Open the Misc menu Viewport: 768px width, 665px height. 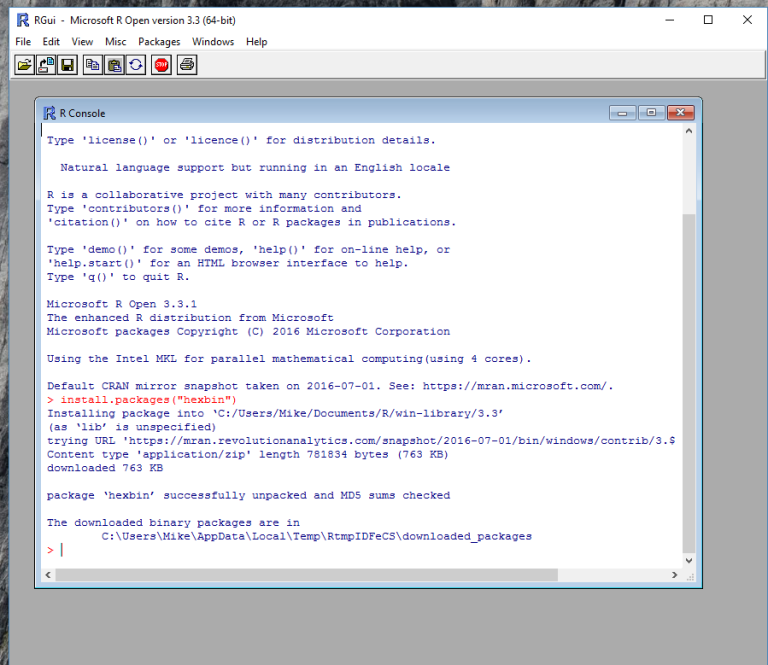116,42
